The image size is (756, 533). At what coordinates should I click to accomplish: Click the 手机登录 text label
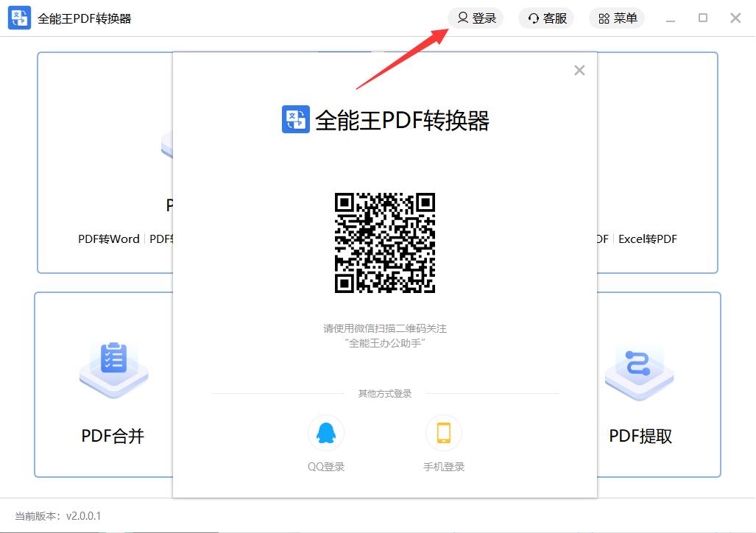443,467
